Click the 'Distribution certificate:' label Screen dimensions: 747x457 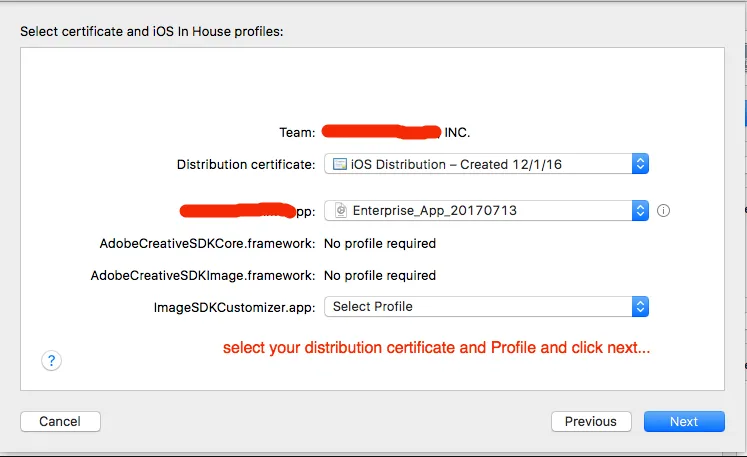point(246,164)
